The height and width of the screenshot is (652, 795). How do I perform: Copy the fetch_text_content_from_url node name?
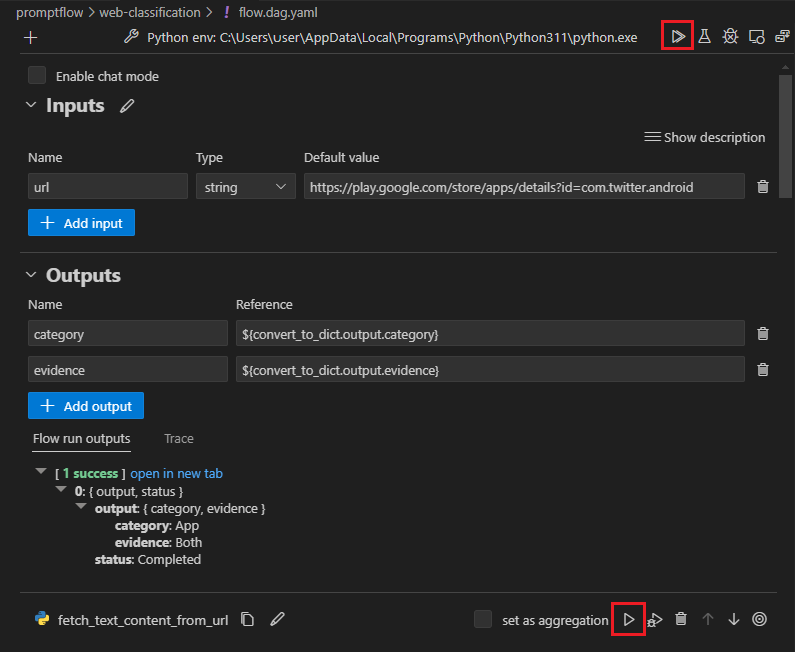(248, 620)
